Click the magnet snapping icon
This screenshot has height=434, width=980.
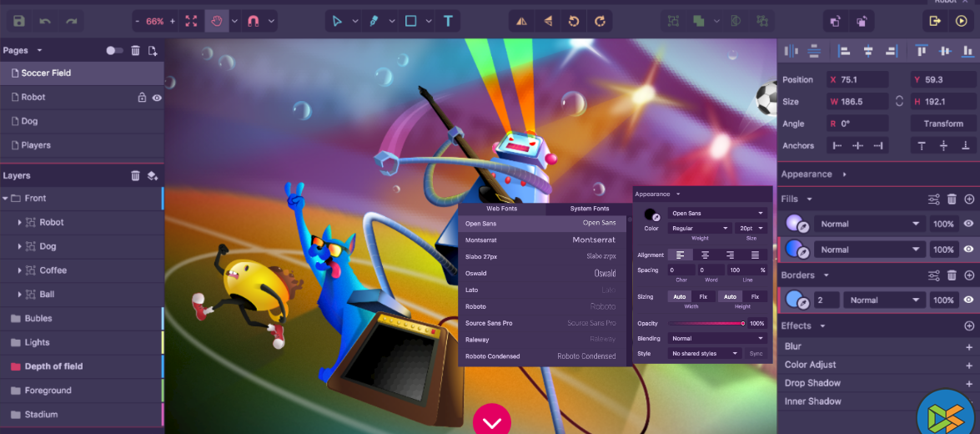254,21
